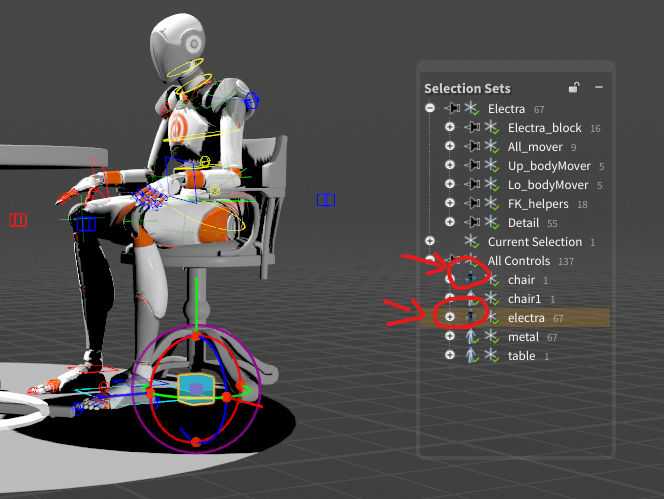664x499 pixels.
Task: Toggle the asterisk checkmark on Electra row
Action: pyautogui.click(x=472, y=108)
